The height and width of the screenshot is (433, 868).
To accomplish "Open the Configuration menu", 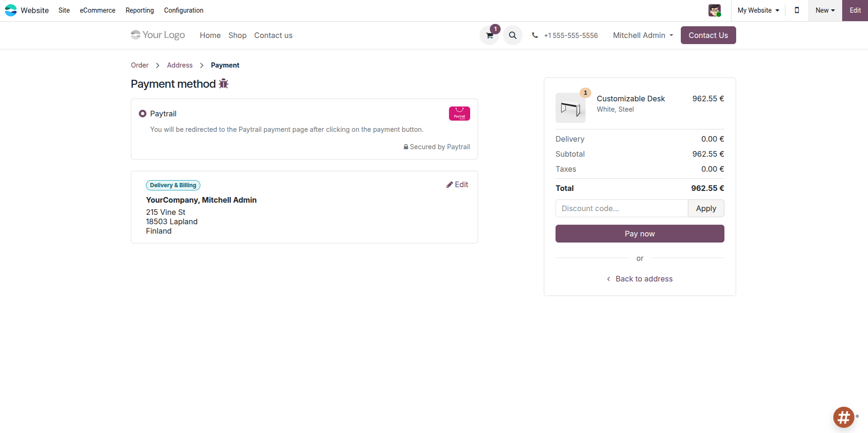I will [183, 10].
